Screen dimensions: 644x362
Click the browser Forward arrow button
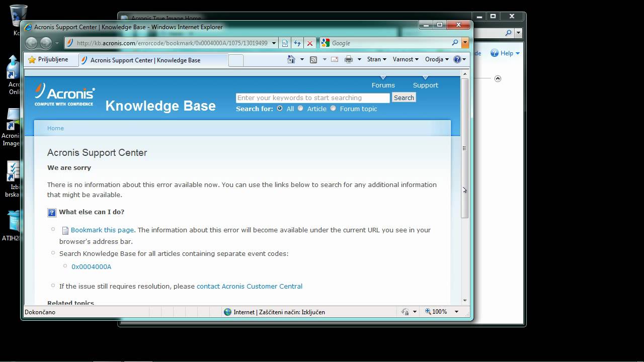point(46,43)
